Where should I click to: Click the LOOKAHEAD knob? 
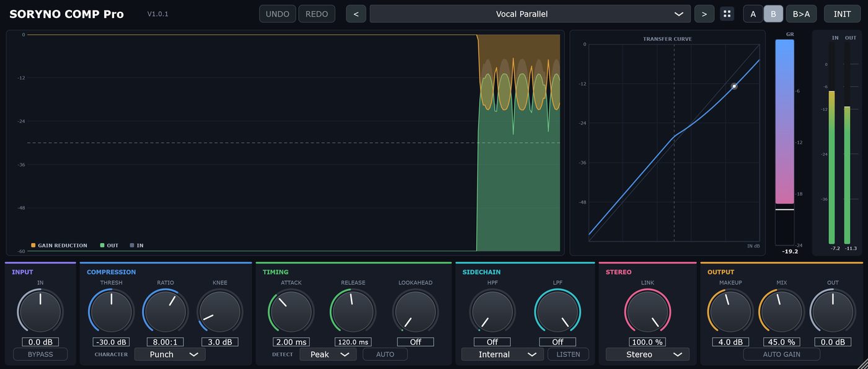415,311
